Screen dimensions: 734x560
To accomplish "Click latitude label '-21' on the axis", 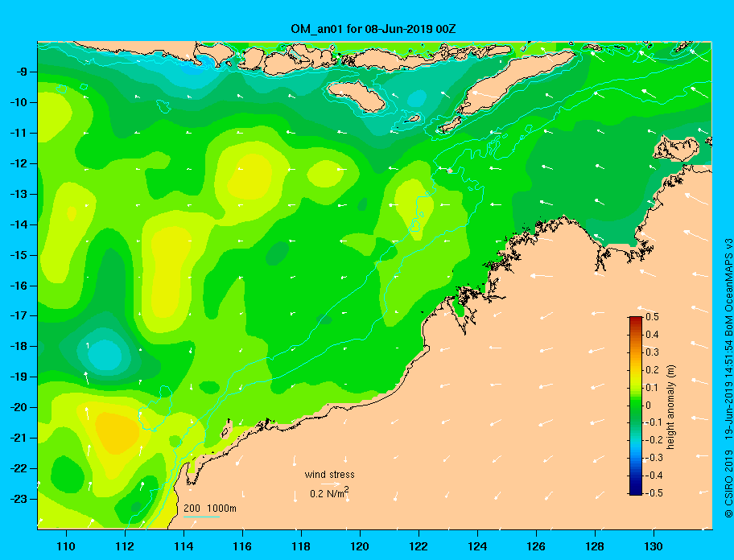I will tap(18, 439).
